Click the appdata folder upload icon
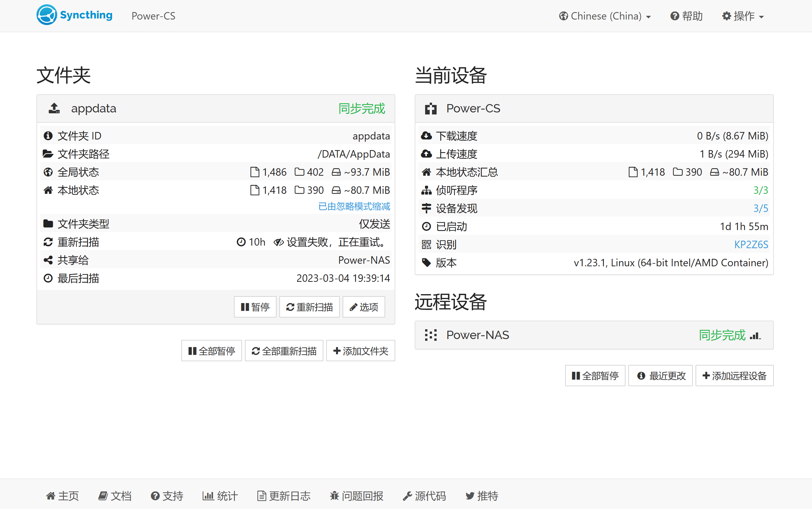Screen dimensions: 812x509 click(x=54, y=108)
